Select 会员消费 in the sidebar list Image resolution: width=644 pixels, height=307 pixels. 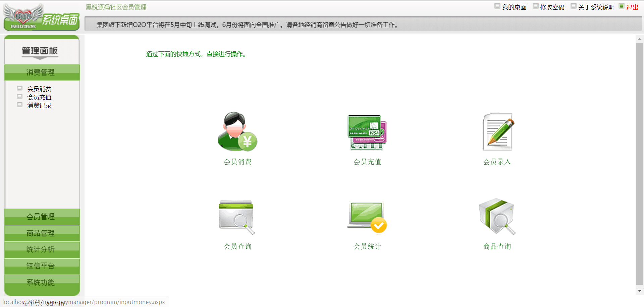(x=39, y=89)
